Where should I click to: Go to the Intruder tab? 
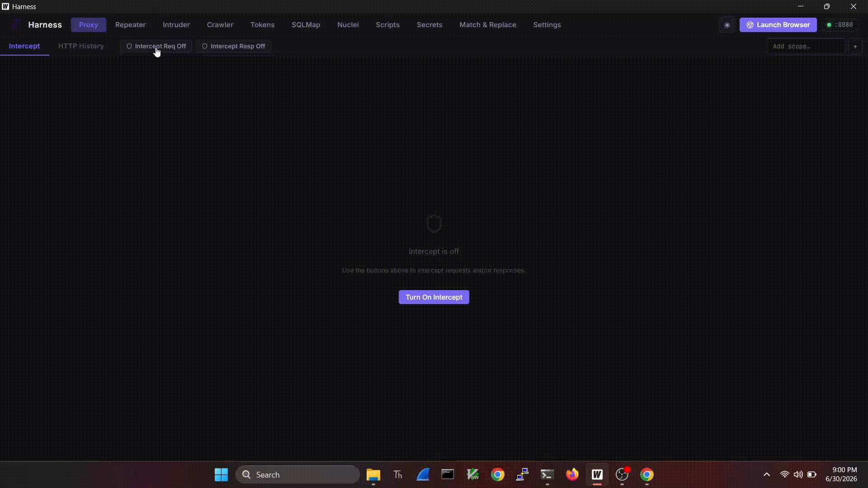(x=176, y=25)
